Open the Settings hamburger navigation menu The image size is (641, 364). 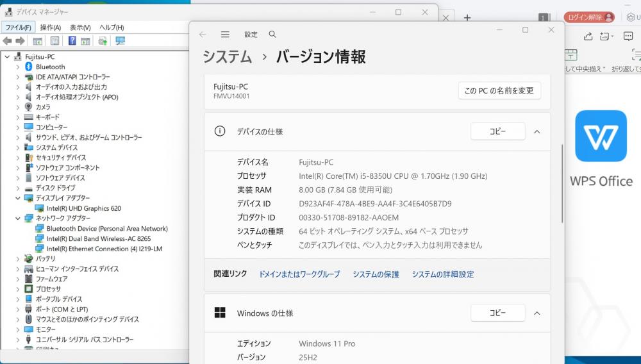[x=225, y=35]
